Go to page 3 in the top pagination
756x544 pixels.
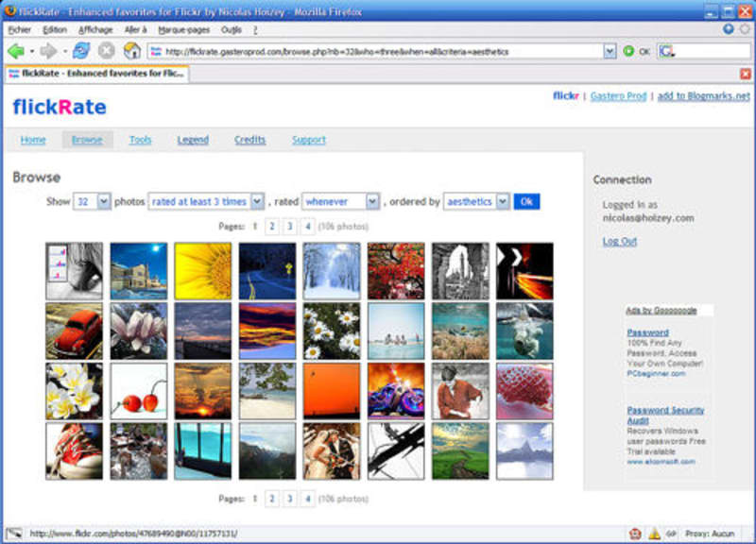click(290, 227)
